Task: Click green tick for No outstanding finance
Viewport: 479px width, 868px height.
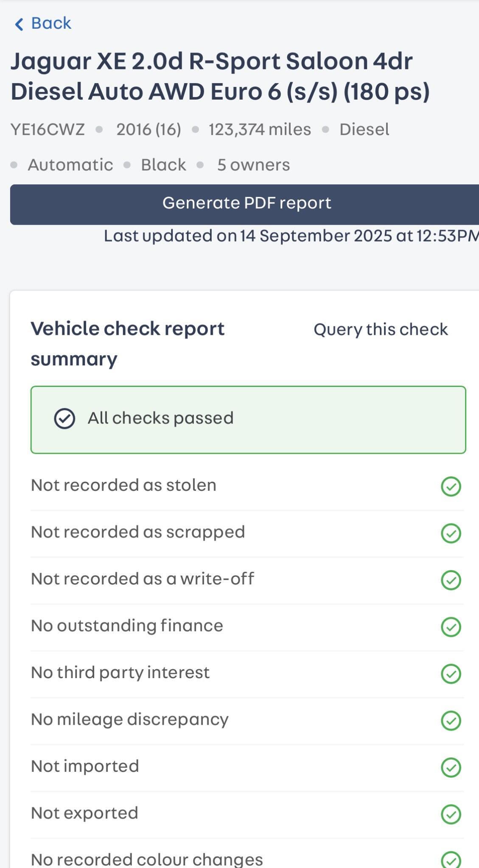Action: click(x=451, y=627)
